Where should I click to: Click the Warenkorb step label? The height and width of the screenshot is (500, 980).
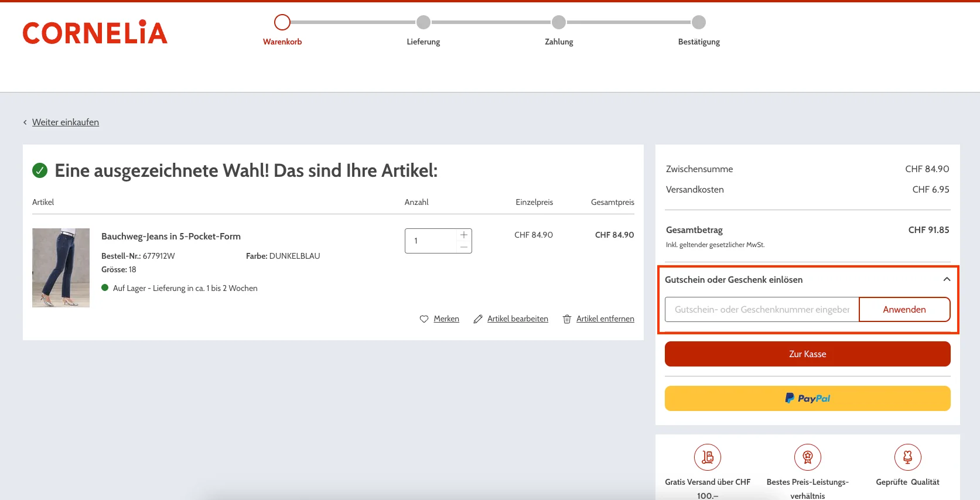pos(282,42)
